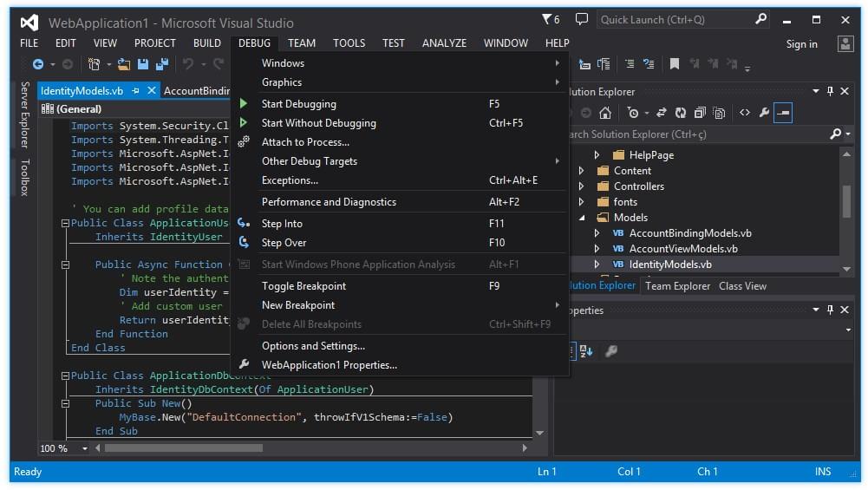Switch to the Team Explorer tab

point(677,286)
